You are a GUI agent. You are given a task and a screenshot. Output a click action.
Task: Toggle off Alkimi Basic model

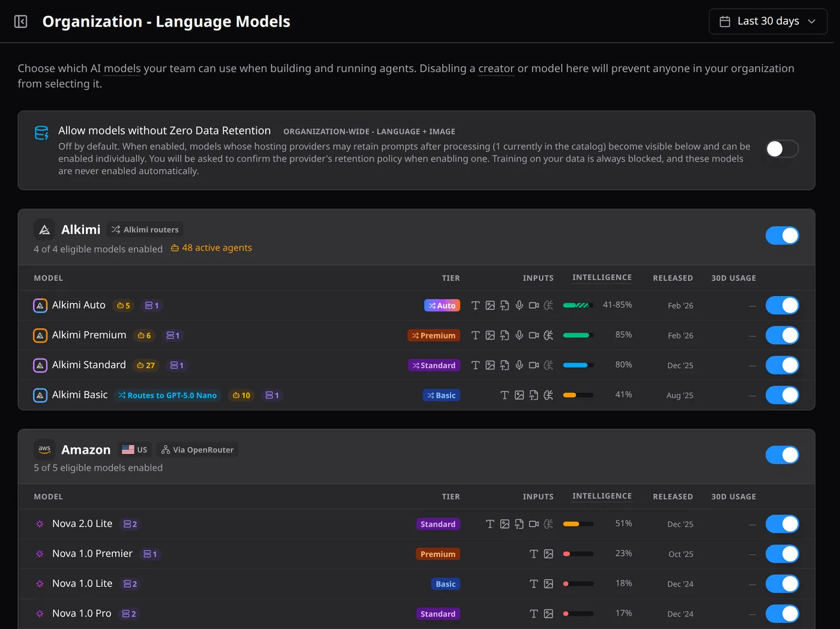tap(782, 396)
